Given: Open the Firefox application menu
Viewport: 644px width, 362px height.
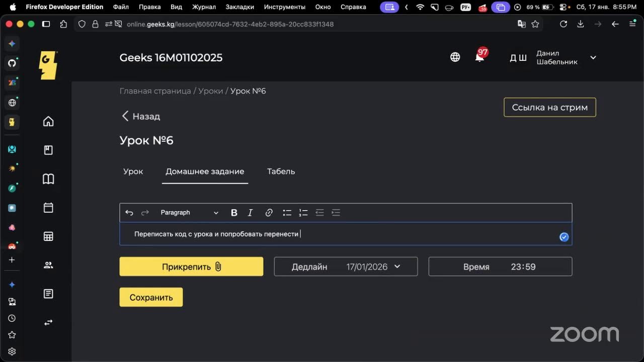Looking at the screenshot, I should 632,24.
